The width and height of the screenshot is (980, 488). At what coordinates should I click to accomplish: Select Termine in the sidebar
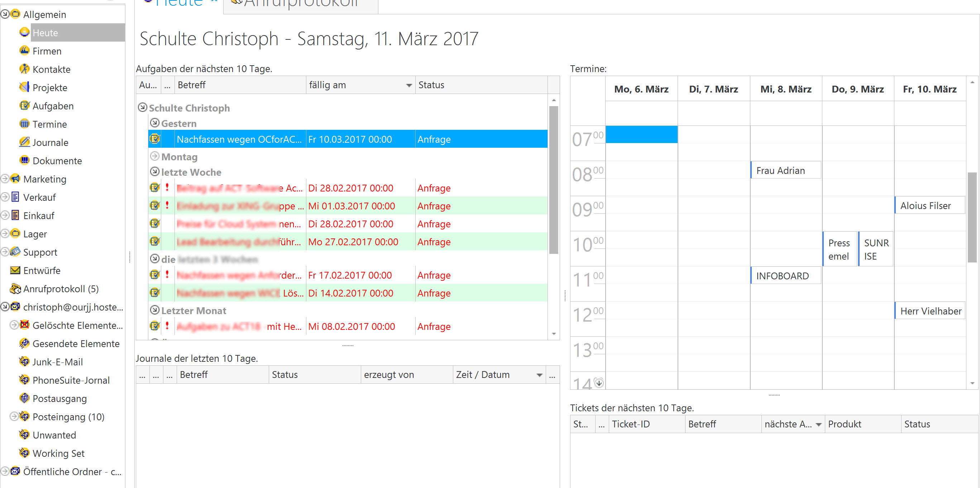[x=49, y=124]
